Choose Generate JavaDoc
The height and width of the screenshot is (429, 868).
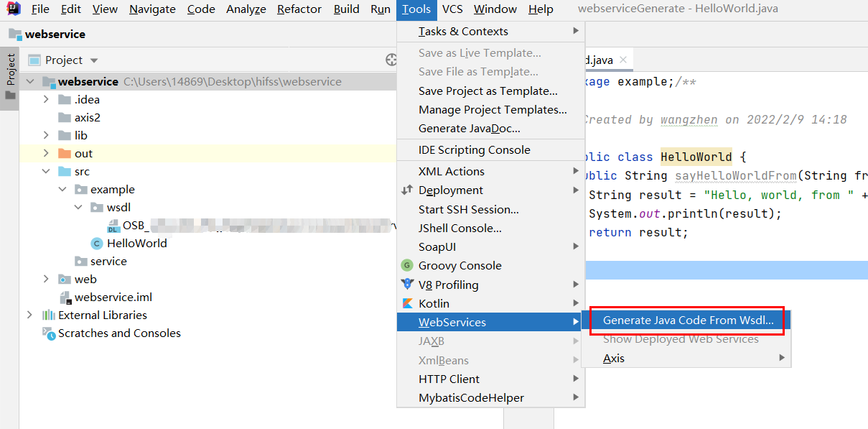pos(491,129)
